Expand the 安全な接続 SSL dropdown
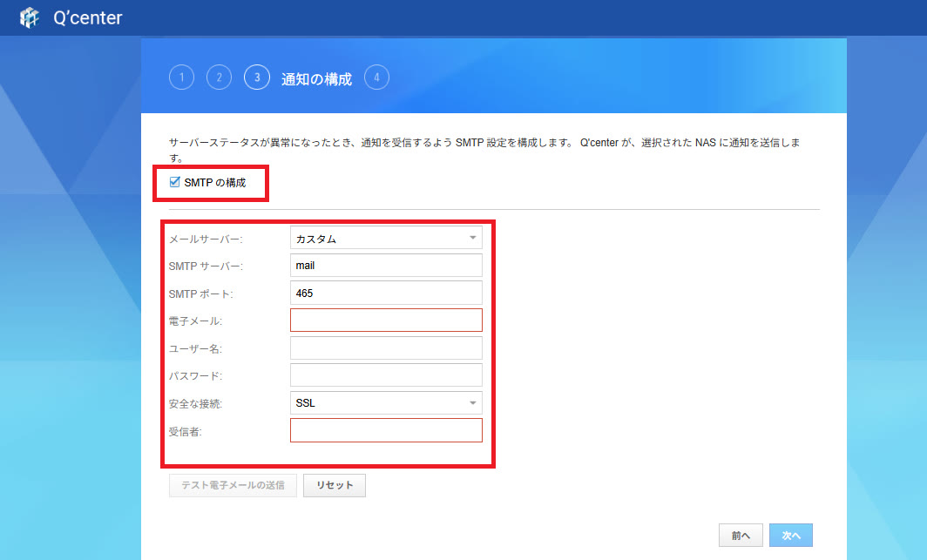Viewport: 927px width, 560px height. (385, 403)
